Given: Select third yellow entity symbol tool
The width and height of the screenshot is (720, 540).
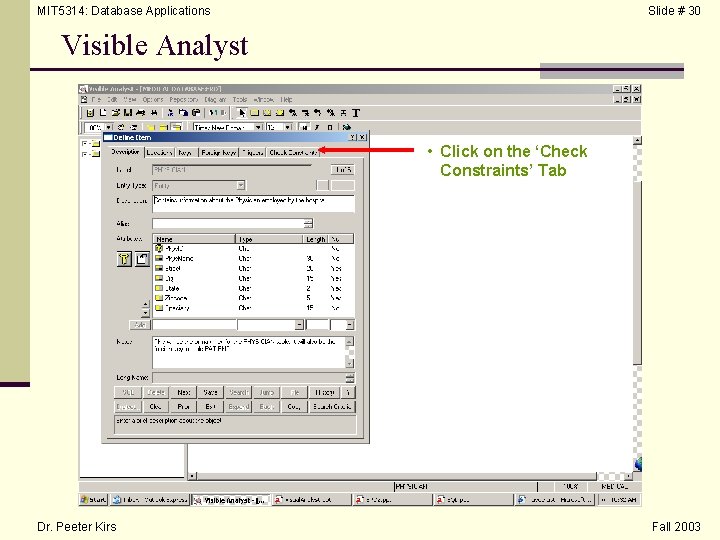Looking at the screenshot, I should coord(280,112).
